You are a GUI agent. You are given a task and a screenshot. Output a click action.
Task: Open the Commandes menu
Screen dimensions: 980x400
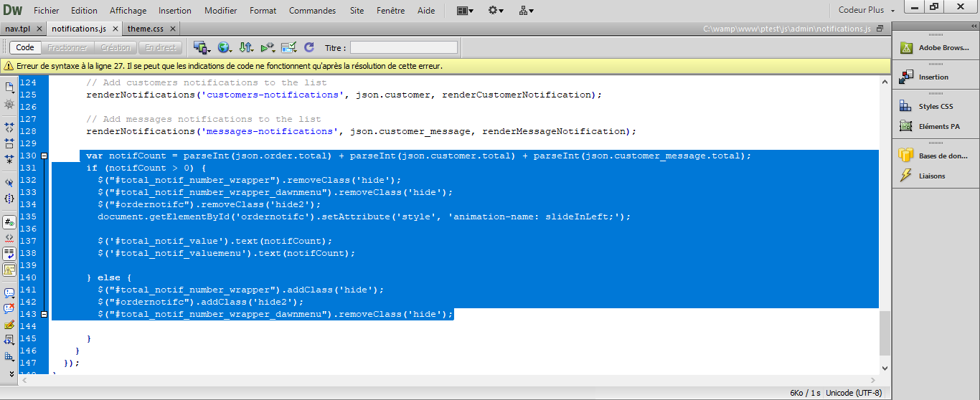click(312, 11)
